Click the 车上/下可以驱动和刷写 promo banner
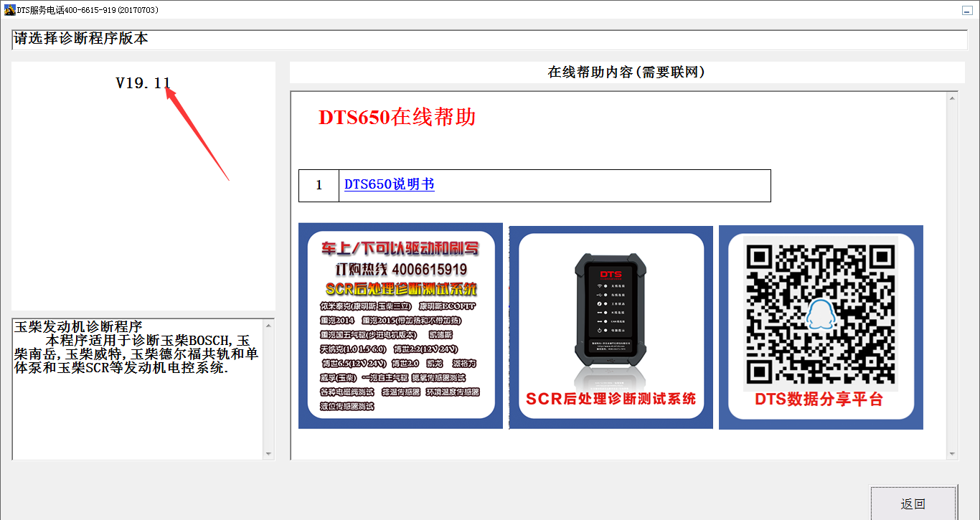 click(x=400, y=326)
